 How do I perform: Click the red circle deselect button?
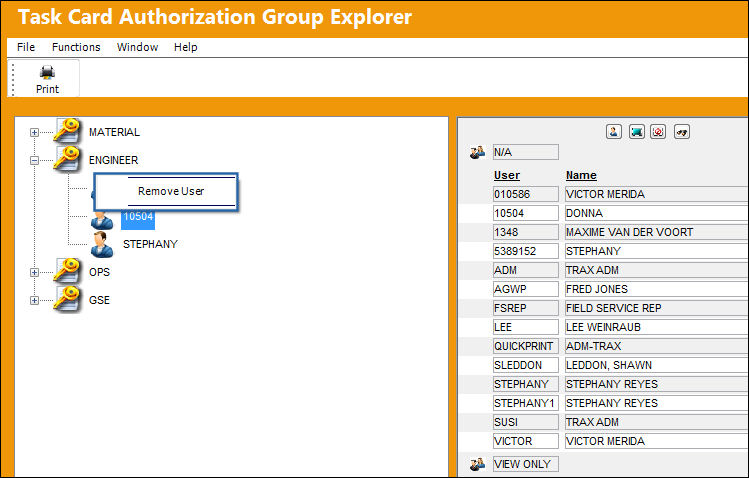[658, 131]
